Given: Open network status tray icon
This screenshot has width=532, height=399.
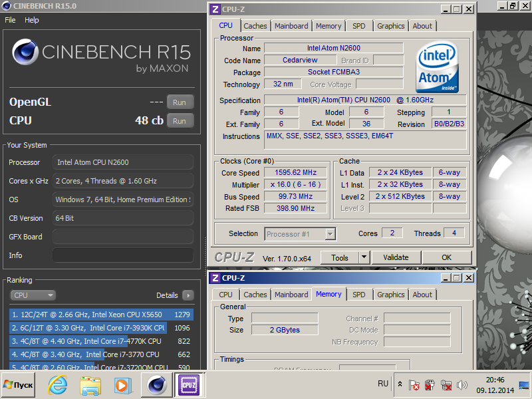Looking at the screenshot, I should coord(446,385).
